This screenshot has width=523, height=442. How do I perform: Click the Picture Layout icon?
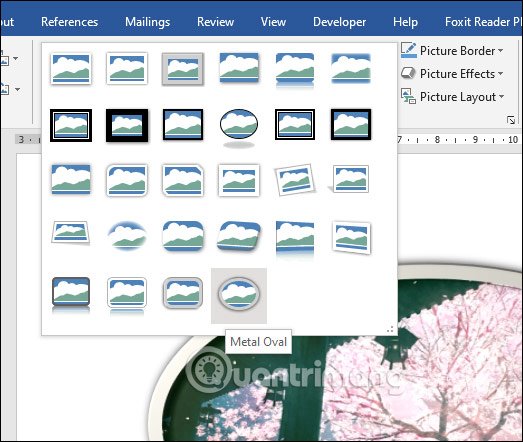(408, 96)
